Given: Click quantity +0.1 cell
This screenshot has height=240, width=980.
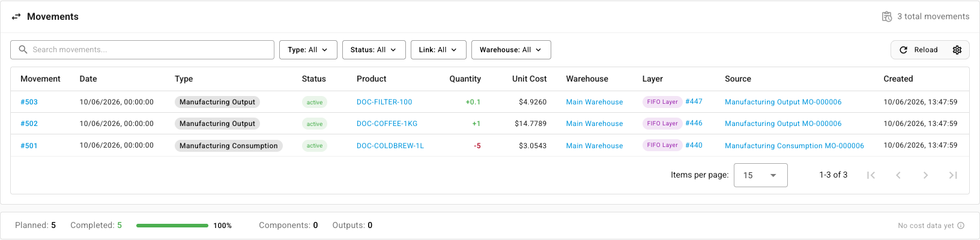Looking at the screenshot, I should [x=473, y=102].
